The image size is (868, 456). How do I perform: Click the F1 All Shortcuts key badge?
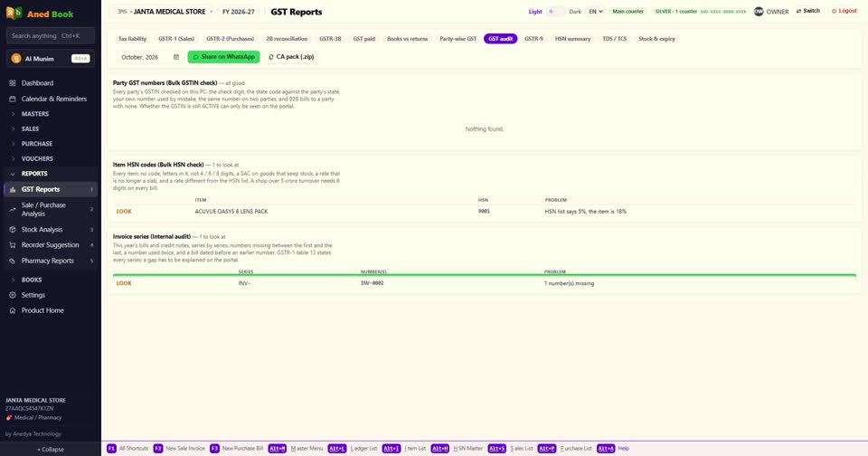[111, 448]
